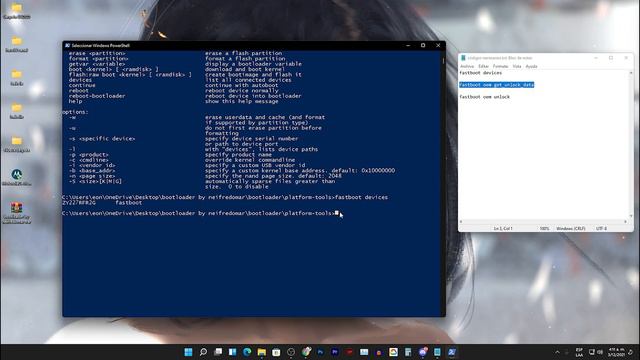
Task: Click Notepad horizontal scrollbar left arrow
Action: pos(461,222)
